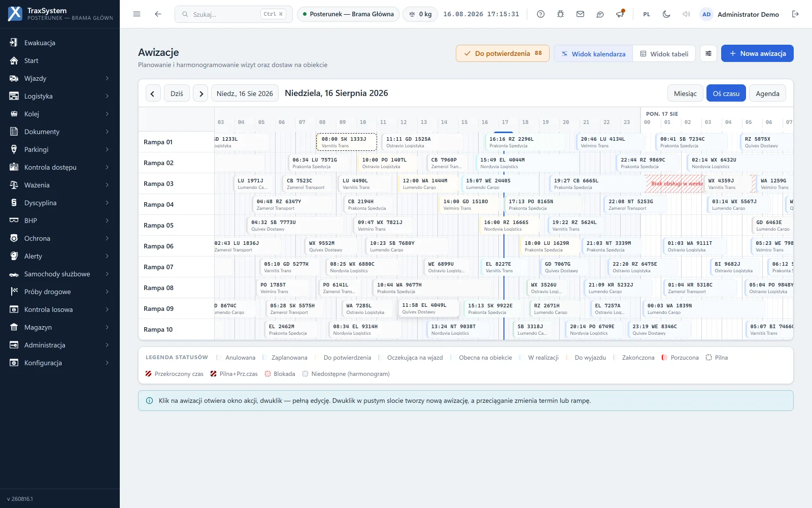
Task: Click the TraxSystem logo
Action: pos(15,14)
